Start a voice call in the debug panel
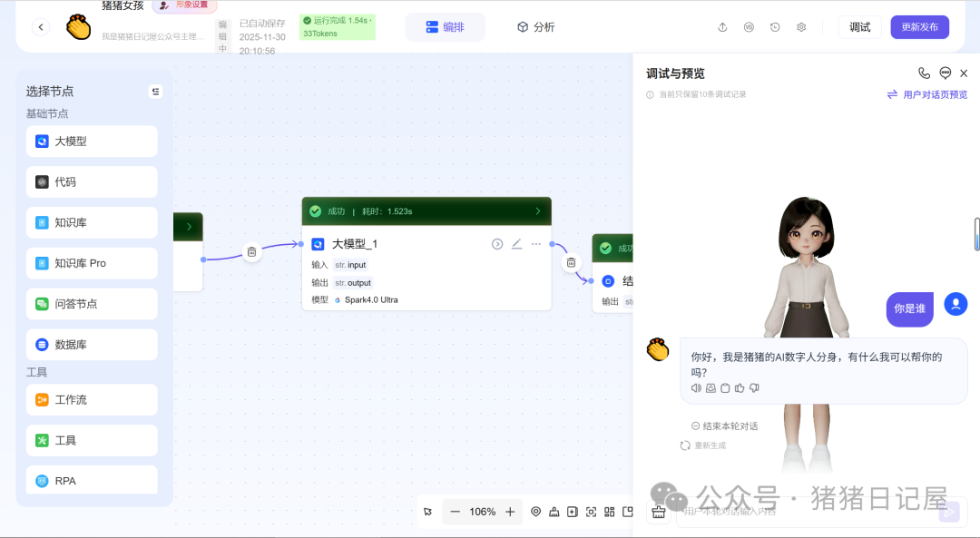The width and height of the screenshot is (980, 538). (x=924, y=73)
